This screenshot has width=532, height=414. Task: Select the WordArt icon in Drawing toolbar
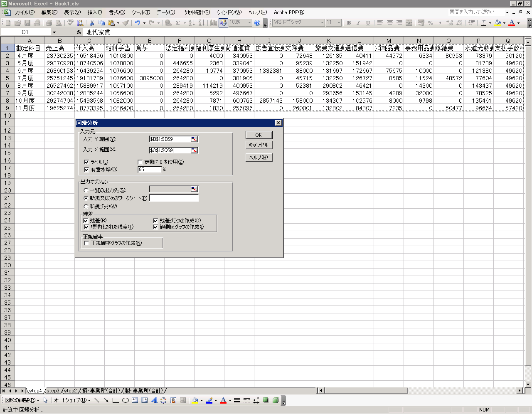[154, 400]
